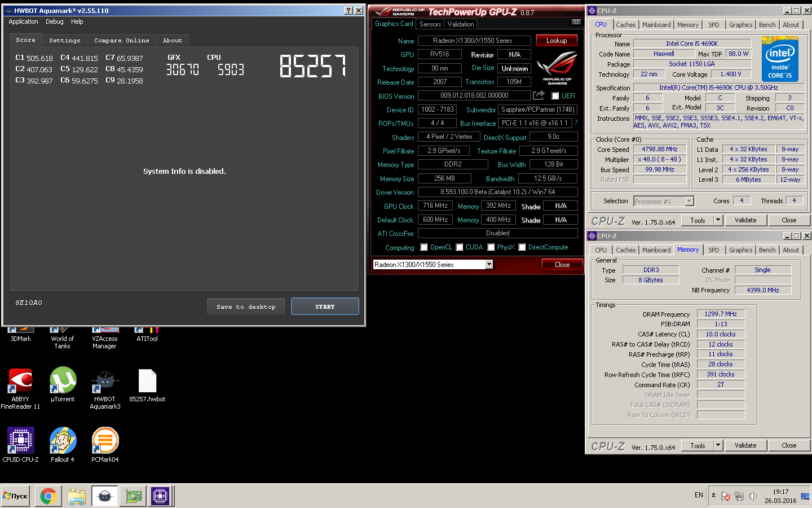Open the Пуск Start menu
This screenshot has height=508, width=812.
point(15,496)
